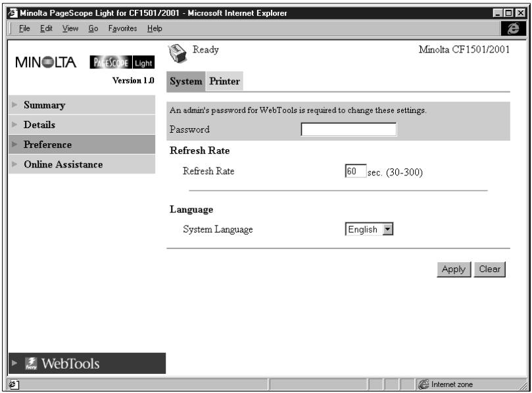This screenshot has height=393, width=532.
Task: Select Preference in the sidebar
Action: [x=82, y=145]
